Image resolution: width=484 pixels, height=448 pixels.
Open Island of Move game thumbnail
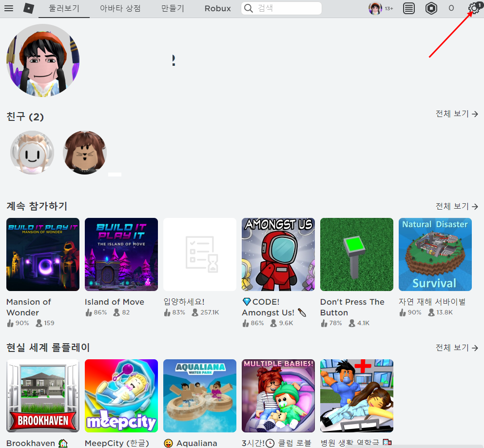tap(121, 254)
